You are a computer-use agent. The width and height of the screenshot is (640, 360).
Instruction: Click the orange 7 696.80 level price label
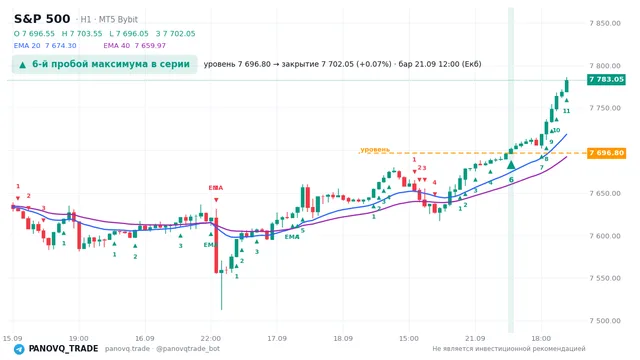click(x=607, y=153)
